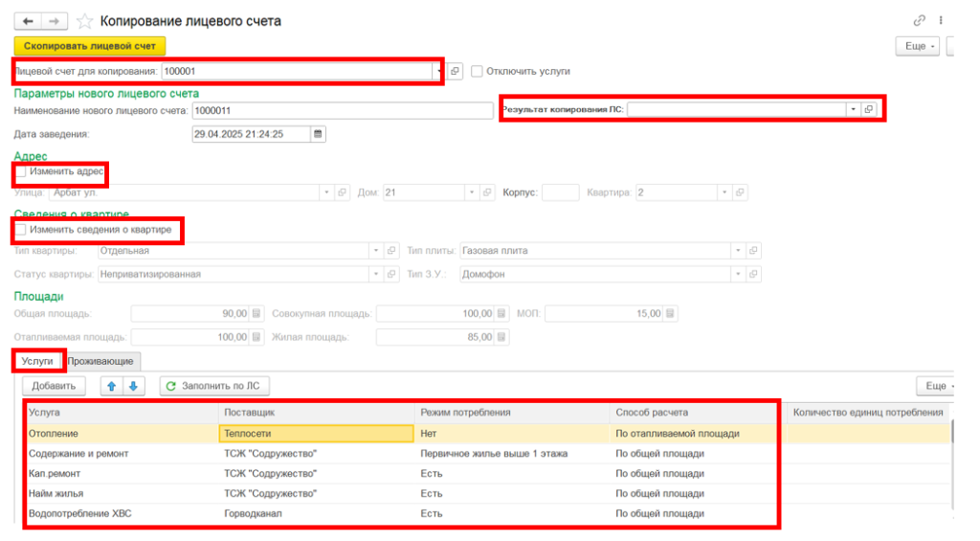The image size is (980, 541).
Task: Expand the Лицевой счет для копирования dropdown
Action: (439, 71)
